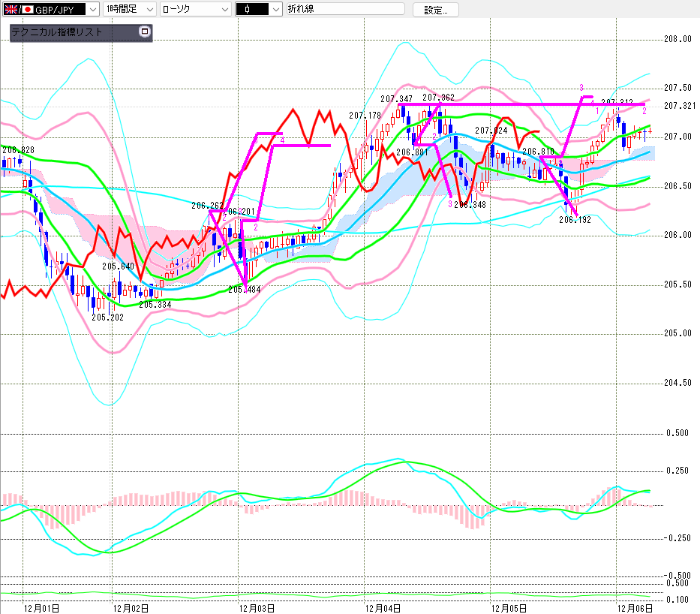The height and width of the screenshot is (614, 700).
Task: Expand the ローソク chart type dropdown
Action: (224, 10)
